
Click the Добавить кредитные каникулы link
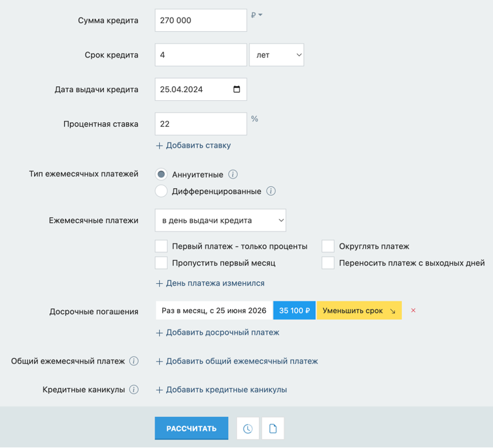click(x=221, y=389)
